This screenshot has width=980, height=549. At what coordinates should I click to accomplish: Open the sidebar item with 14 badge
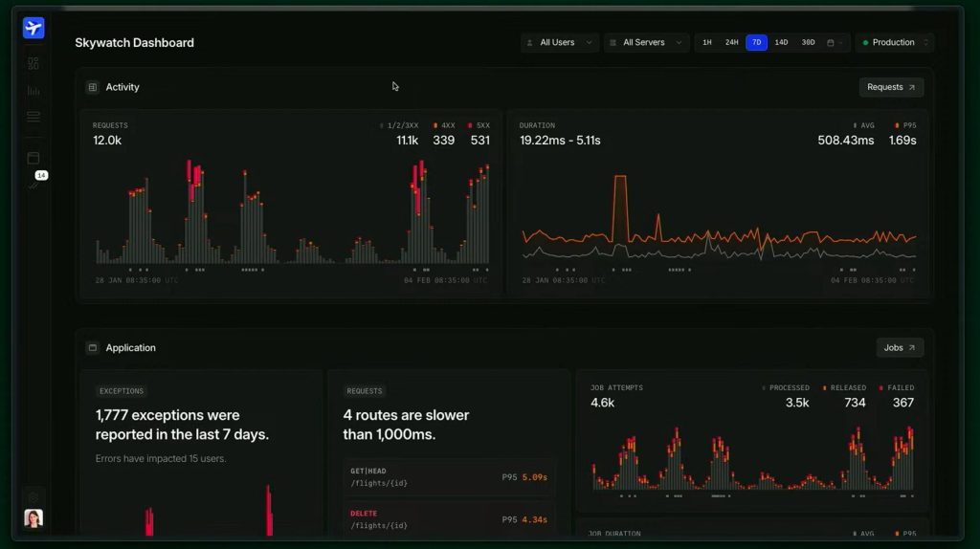(35, 183)
